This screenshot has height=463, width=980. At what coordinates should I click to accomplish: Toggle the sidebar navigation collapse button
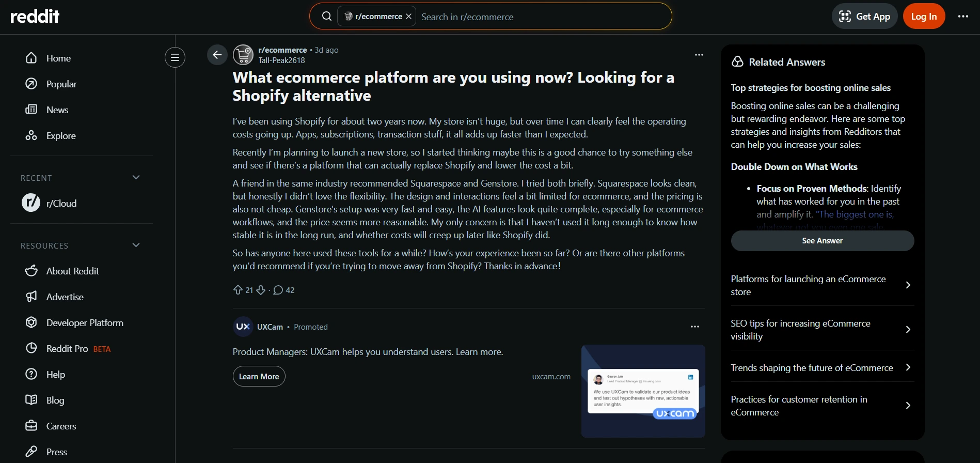click(x=175, y=57)
